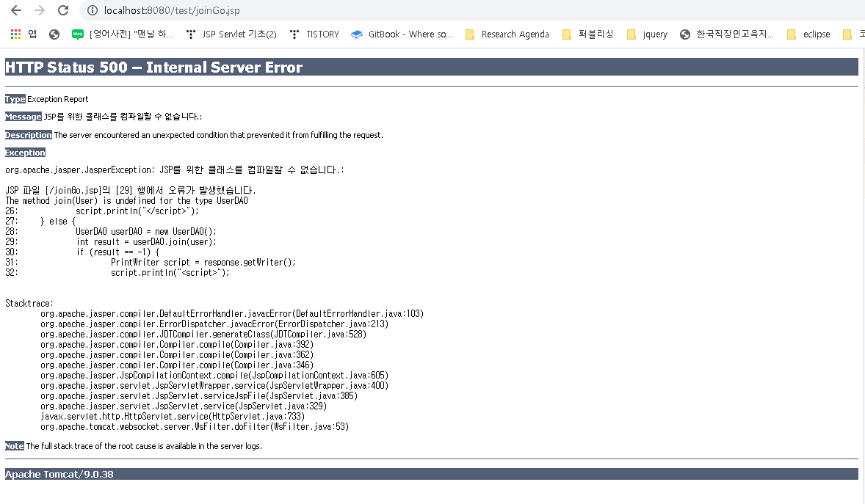Image resolution: width=865 pixels, height=504 pixels.
Task: Click the 'Exception Report' text
Action: coord(58,99)
